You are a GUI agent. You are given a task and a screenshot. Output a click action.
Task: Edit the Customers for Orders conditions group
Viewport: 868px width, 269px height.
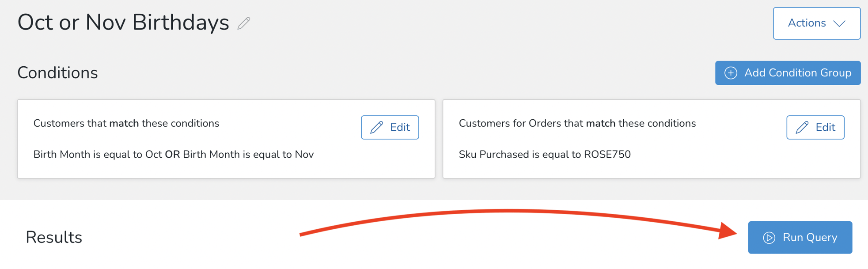[815, 128]
